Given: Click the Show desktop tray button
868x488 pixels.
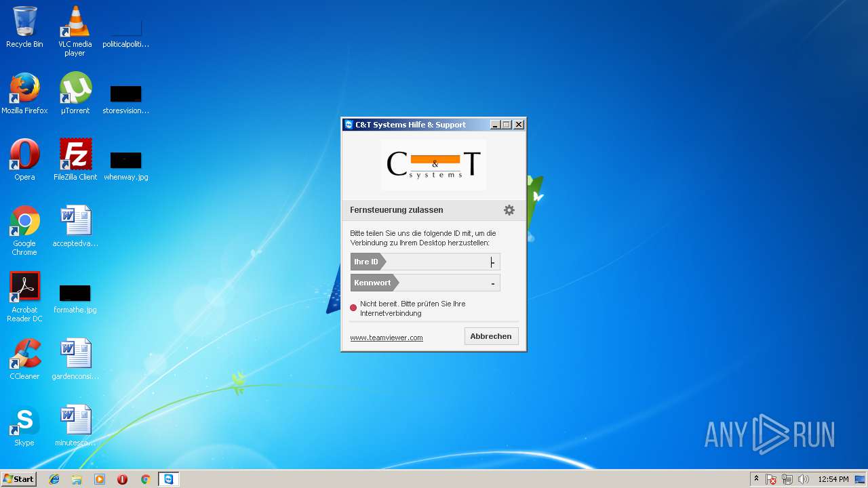Looking at the screenshot, I should tap(861, 479).
